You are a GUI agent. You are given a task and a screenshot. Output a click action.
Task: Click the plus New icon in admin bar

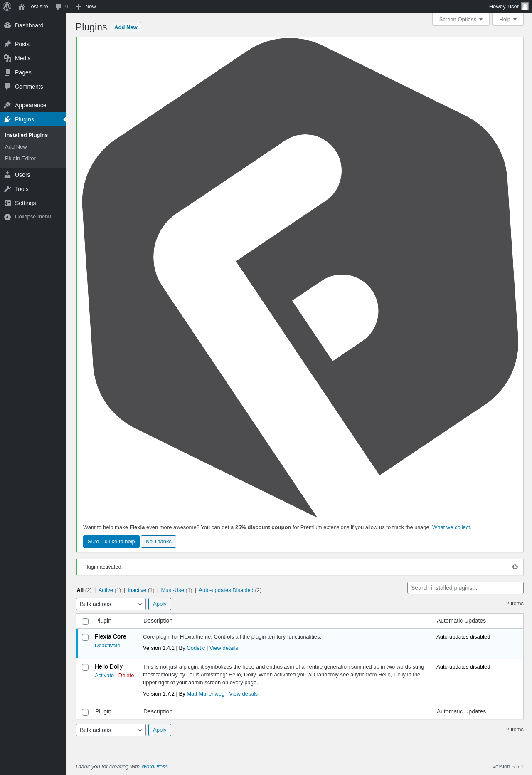coord(79,7)
